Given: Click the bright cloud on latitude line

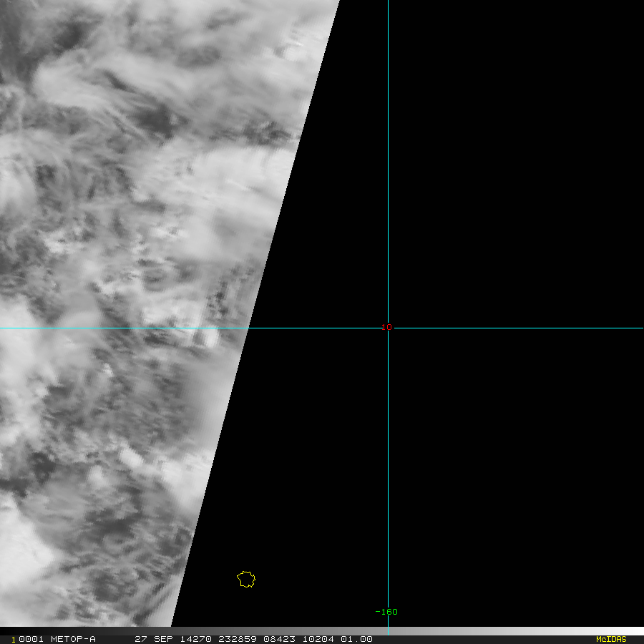Looking at the screenshot, I should pos(210,337).
